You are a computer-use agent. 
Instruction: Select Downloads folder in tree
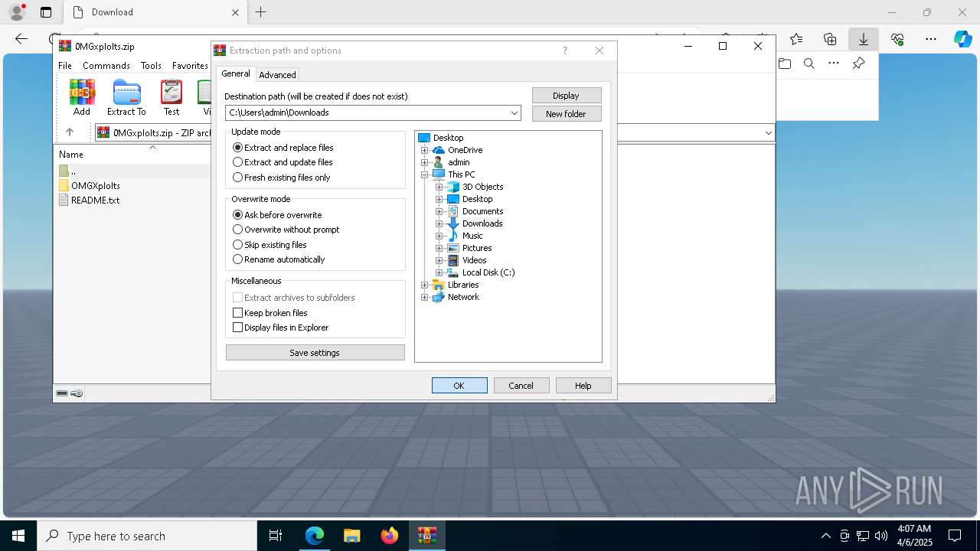pyautogui.click(x=482, y=223)
